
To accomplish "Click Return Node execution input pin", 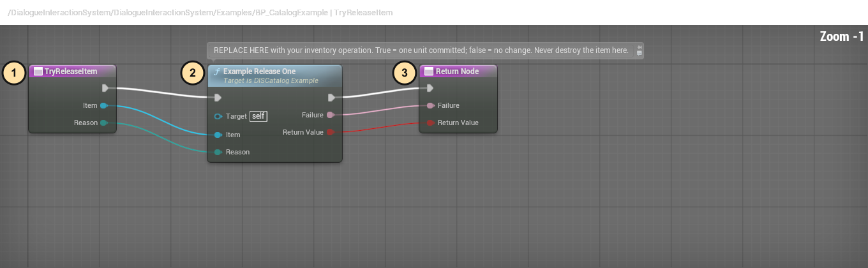I will point(430,88).
